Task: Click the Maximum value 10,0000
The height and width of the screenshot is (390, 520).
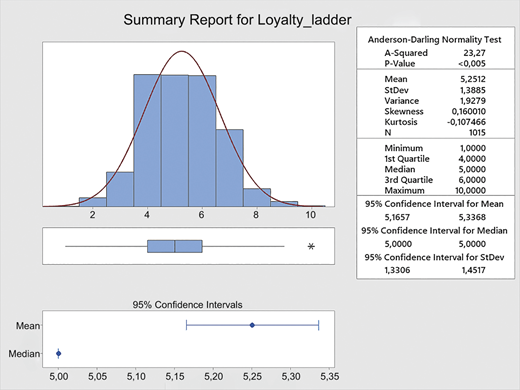Action: pos(470,190)
